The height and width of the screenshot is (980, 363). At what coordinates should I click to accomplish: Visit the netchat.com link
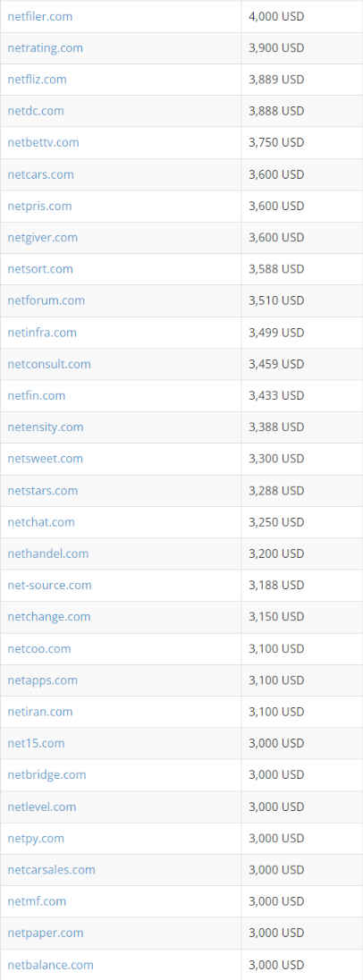tap(40, 522)
